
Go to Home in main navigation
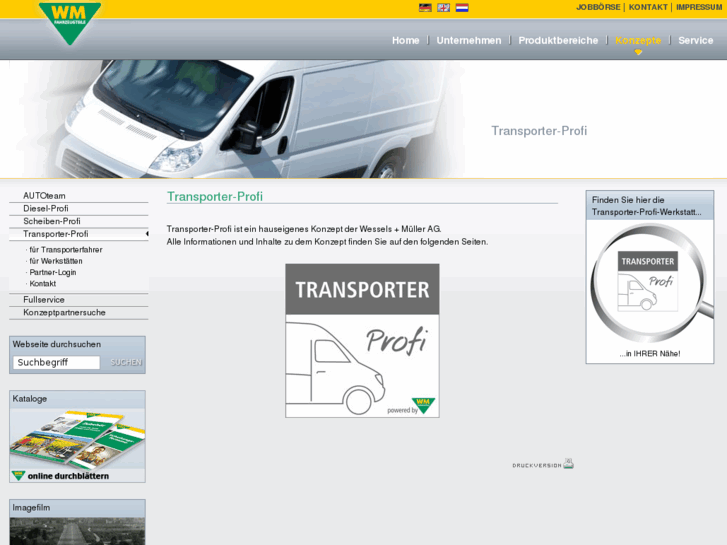click(x=405, y=40)
